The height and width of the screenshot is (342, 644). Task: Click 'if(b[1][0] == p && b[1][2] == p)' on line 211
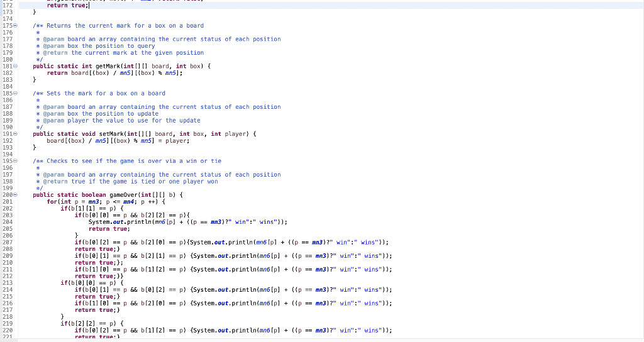[x=130, y=269]
